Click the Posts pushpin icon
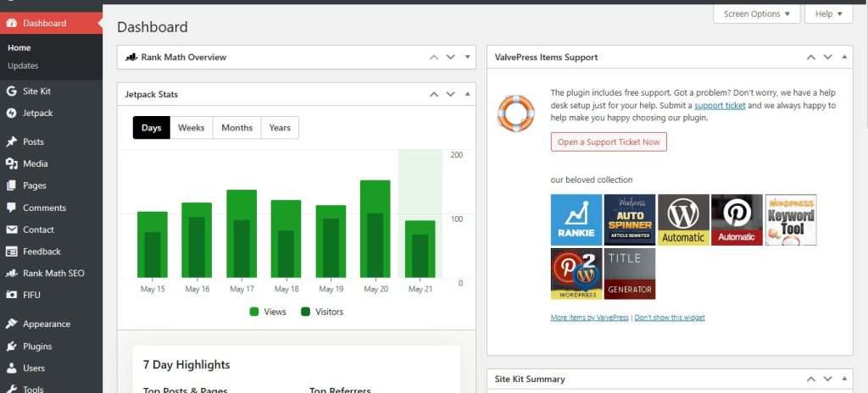The image size is (868, 393). coord(12,141)
